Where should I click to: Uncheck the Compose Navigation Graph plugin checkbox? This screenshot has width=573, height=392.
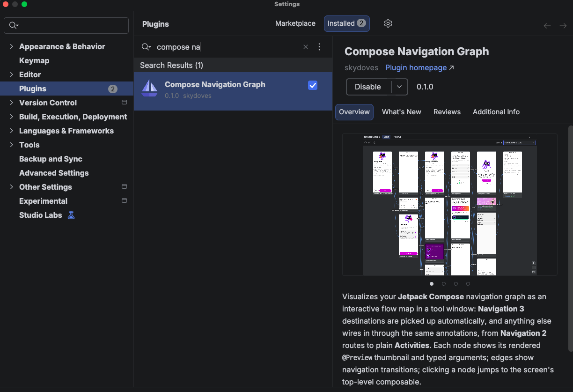pyautogui.click(x=313, y=85)
